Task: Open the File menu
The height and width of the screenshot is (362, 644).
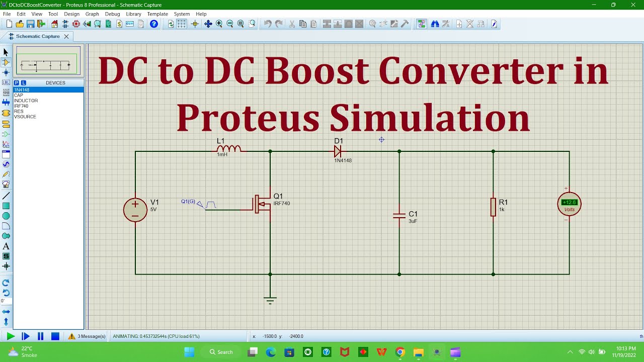Action: 7,14
